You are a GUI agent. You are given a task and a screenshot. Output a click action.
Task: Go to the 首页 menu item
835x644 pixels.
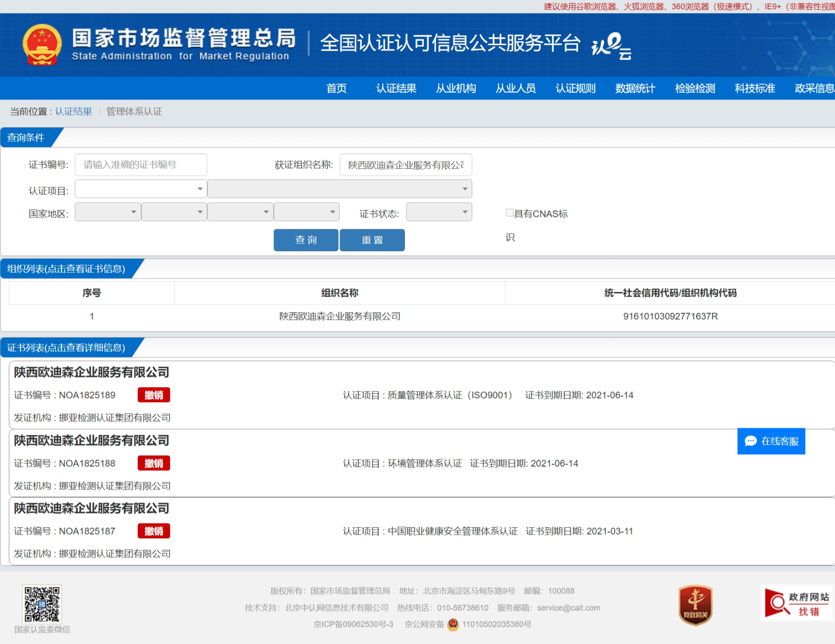pos(337,88)
